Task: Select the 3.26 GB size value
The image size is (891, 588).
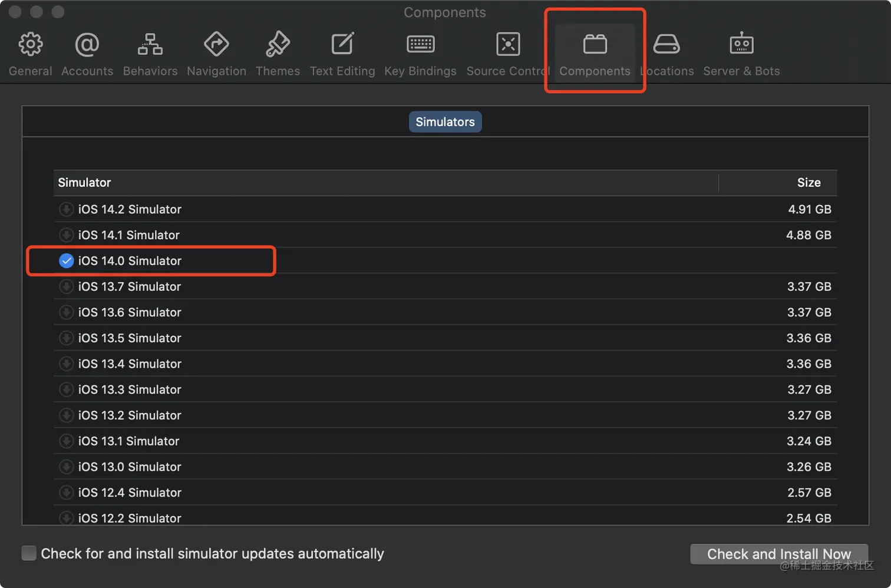Action: (x=808, y=467)
